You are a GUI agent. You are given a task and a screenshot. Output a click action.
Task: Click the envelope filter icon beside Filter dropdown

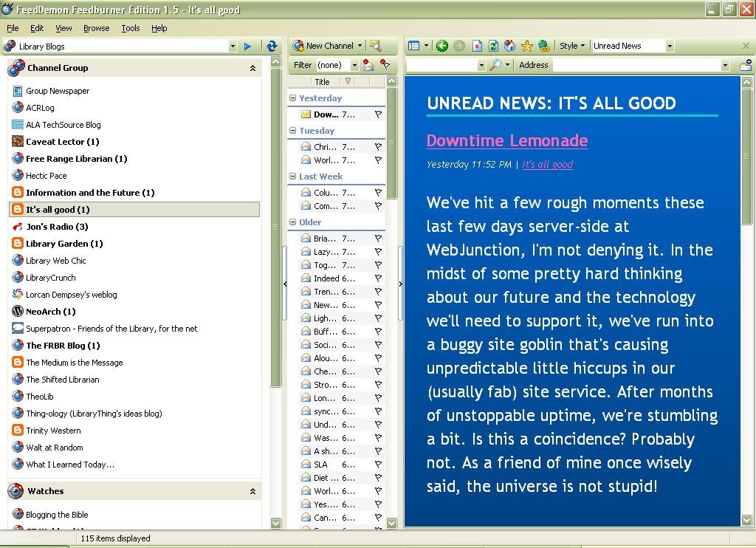tap(368, 65)
